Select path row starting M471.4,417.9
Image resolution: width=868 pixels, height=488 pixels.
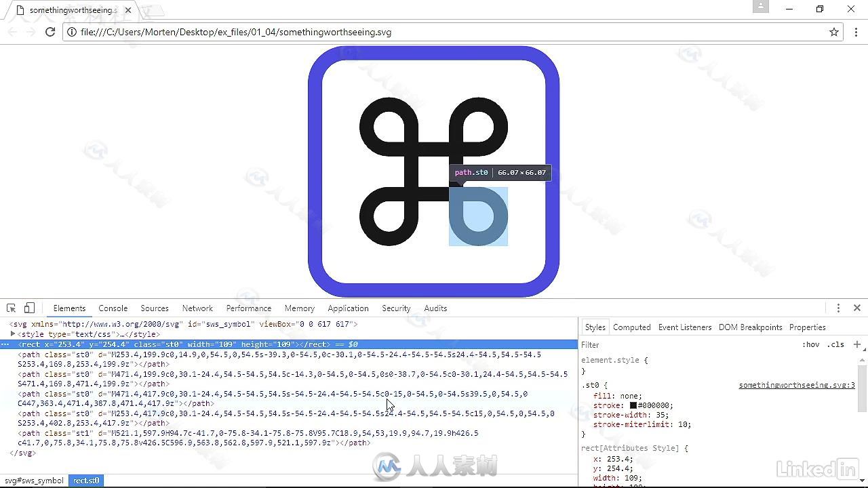tap(289, 399)
